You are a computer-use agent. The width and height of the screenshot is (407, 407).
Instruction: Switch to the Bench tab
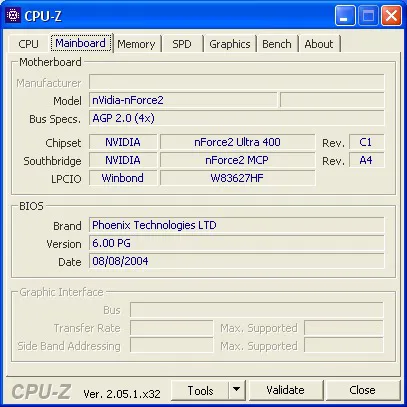277,44
